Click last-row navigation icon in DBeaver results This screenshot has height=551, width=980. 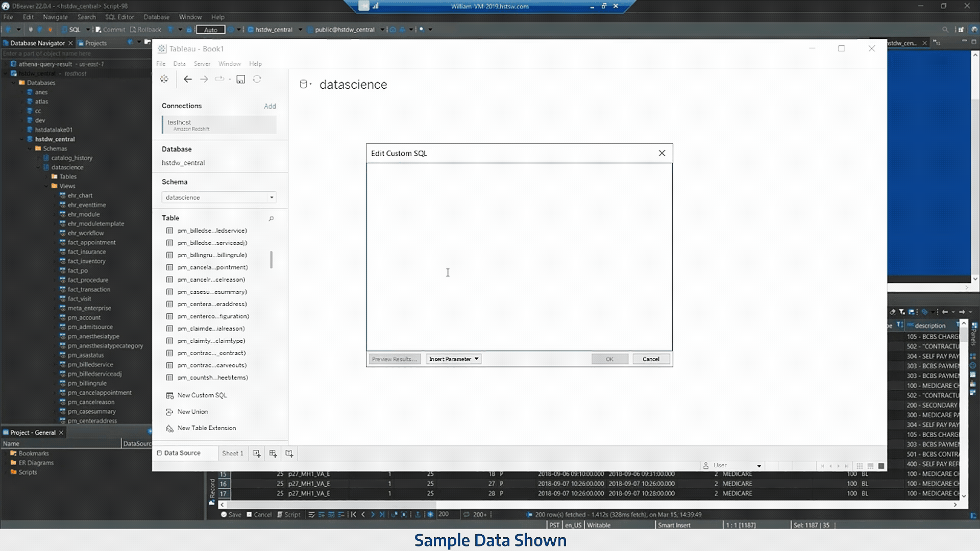382,514
